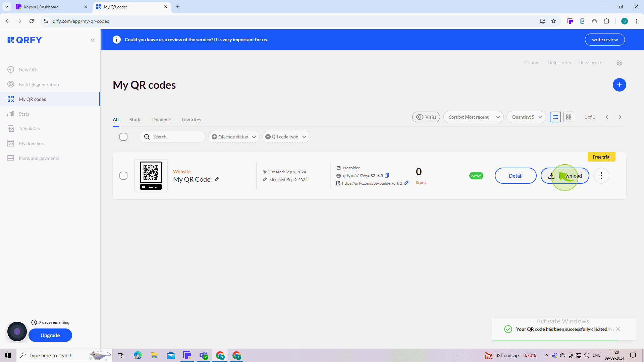Open the Contact link
Screen dimensions: 644x362
(x=533, y=63)
